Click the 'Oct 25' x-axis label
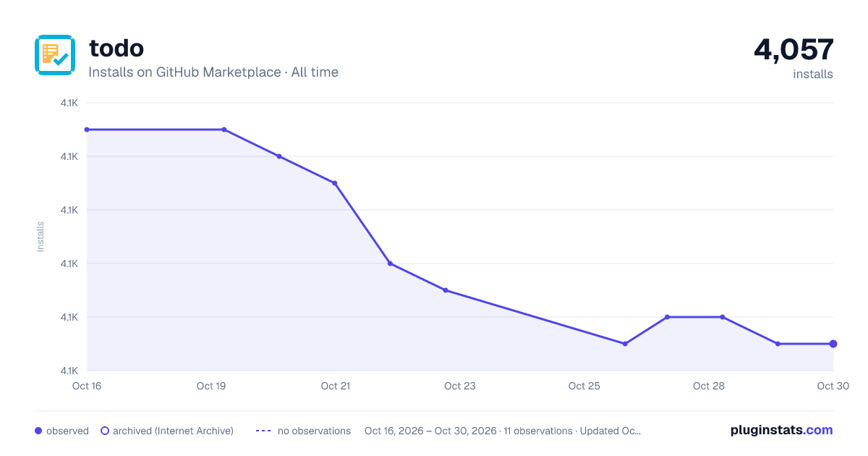The image size is (868, 456). pyautogui.click(x=584, y=386)
